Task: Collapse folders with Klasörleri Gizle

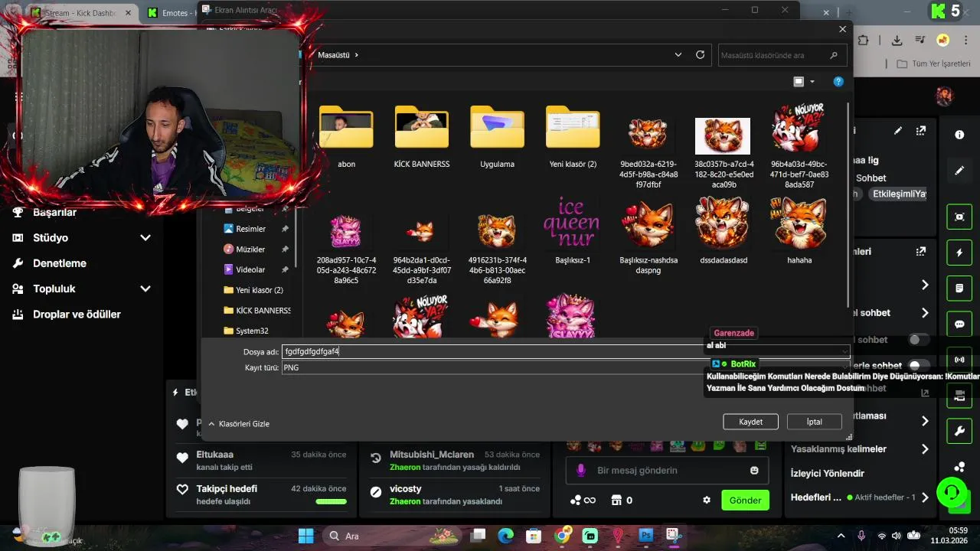Action: 239,424
